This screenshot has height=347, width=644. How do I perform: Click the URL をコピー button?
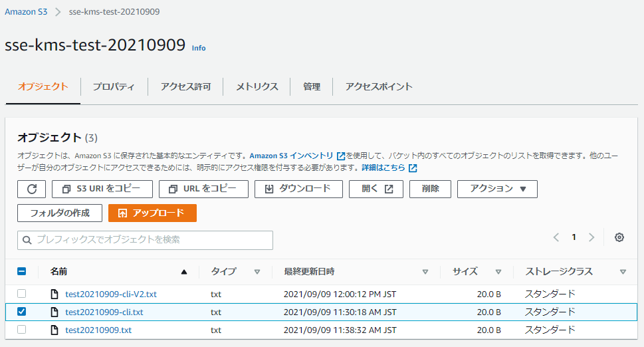click(204, 189)
